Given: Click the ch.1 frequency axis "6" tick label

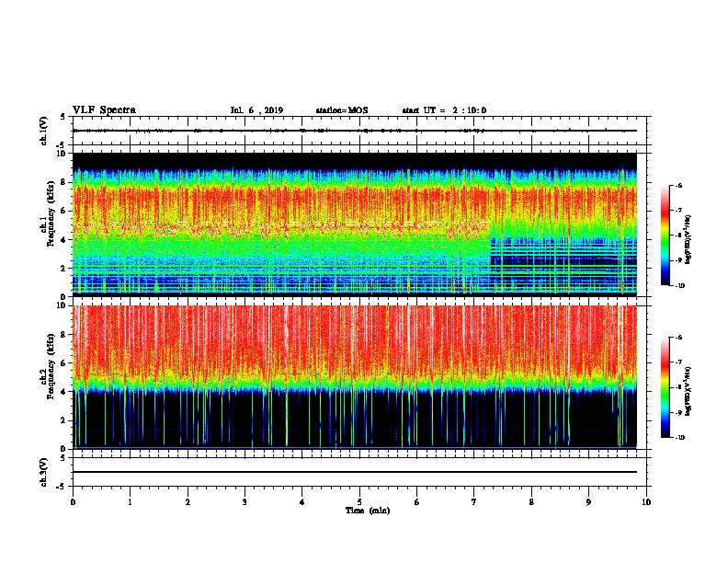Looking at the screenshot, I should pos(63,211).
